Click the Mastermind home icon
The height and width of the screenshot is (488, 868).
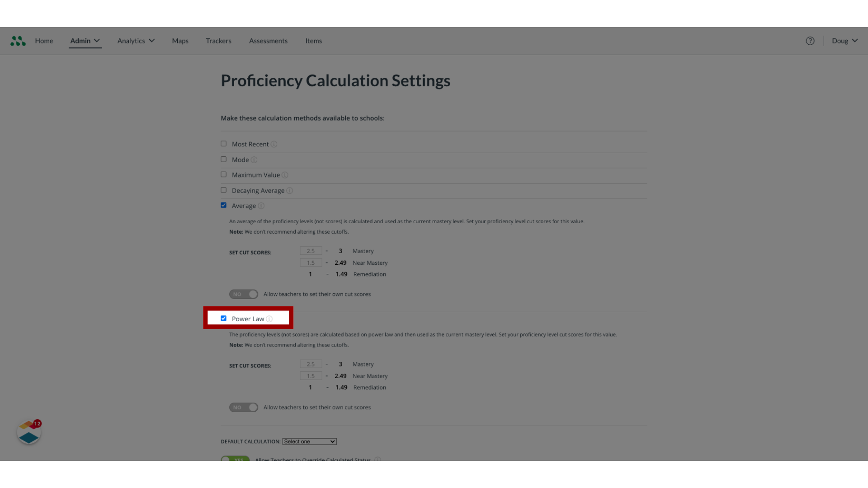coord(17,41)
